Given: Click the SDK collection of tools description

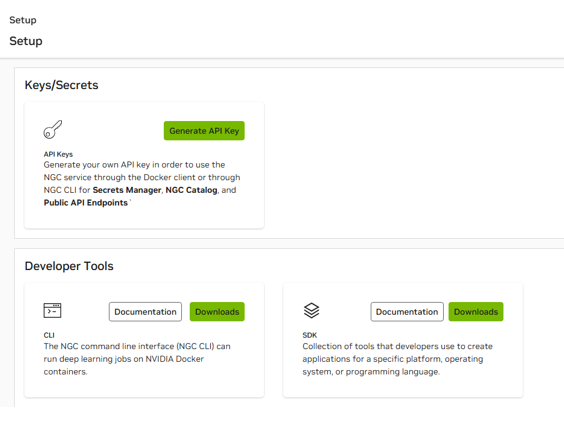Looking at the screenshot, I should (x=397, y=359).
